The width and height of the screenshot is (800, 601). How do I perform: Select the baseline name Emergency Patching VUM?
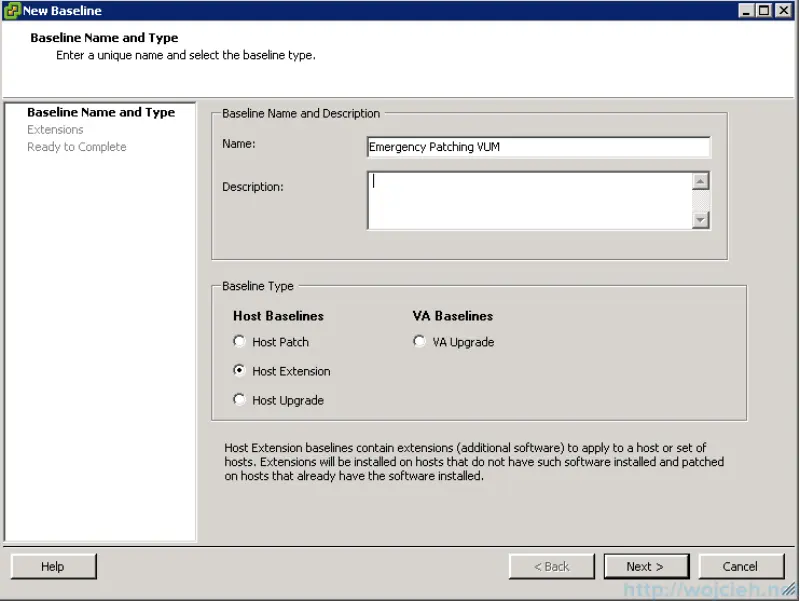click(430, 147)
